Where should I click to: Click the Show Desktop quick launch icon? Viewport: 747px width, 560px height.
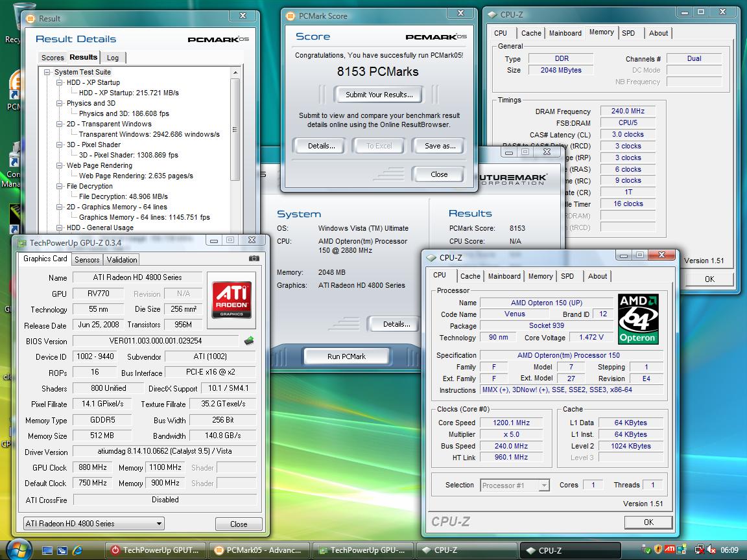click(x=47, y=550)
